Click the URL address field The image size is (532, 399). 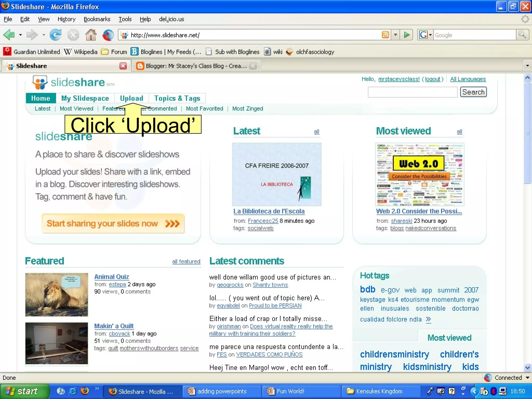pyautogui.click(x=255, y=35)
